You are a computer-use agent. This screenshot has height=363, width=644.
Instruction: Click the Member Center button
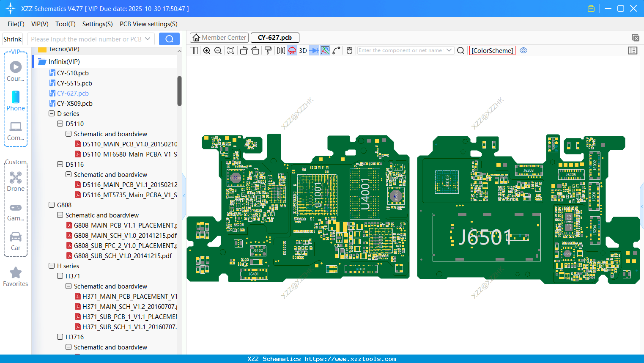point(219,38)
